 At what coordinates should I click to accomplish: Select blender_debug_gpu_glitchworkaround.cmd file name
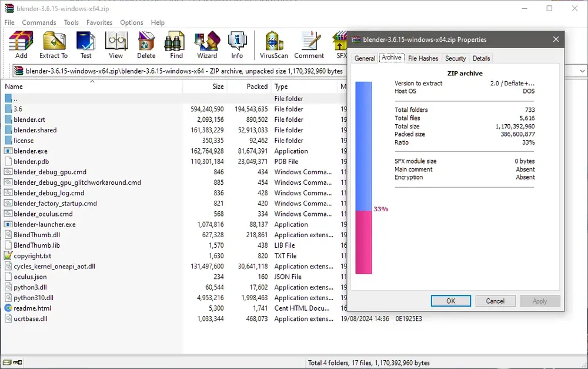click(77, 183)
